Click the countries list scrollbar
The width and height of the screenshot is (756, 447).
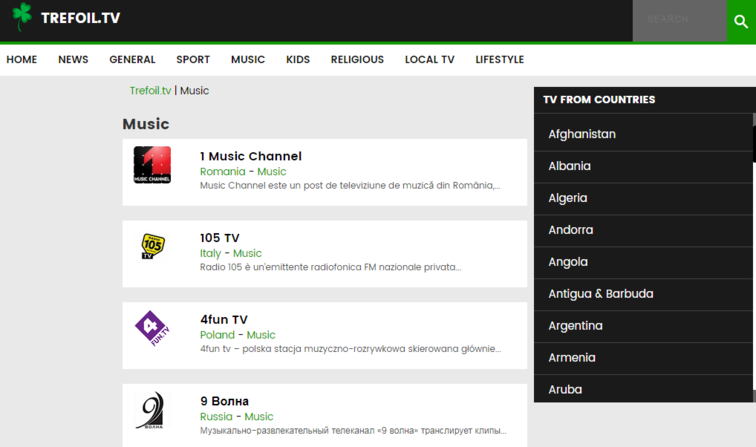(x=753, y=140)
